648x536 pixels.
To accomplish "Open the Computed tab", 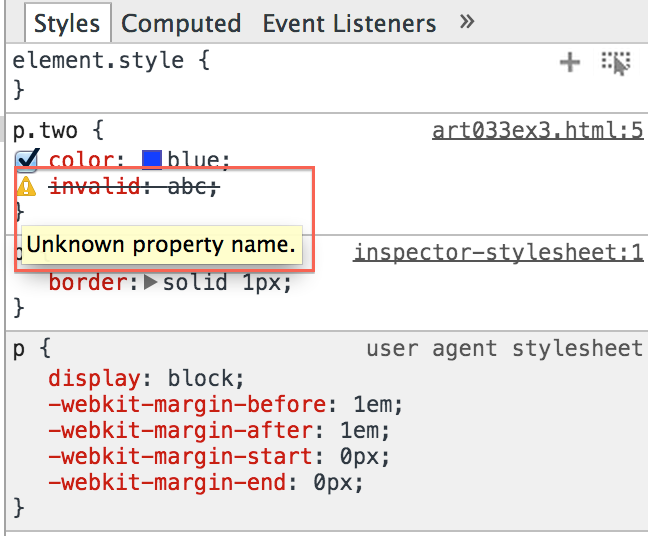I will [181, 23].
